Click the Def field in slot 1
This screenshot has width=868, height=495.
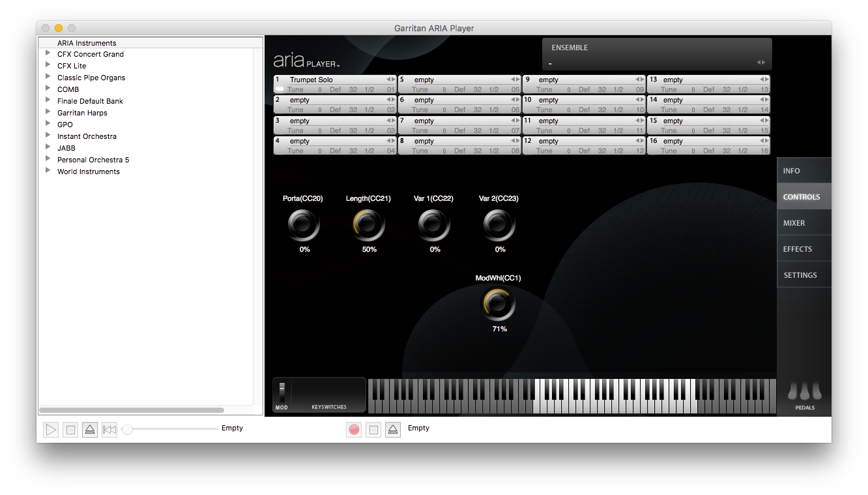tap(335, 89)
